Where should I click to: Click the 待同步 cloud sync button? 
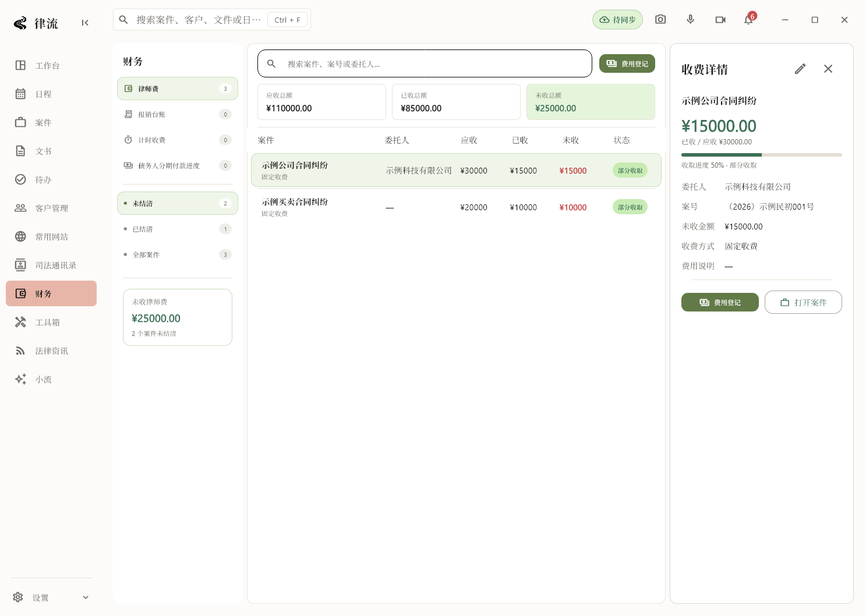tap(617, 20)
